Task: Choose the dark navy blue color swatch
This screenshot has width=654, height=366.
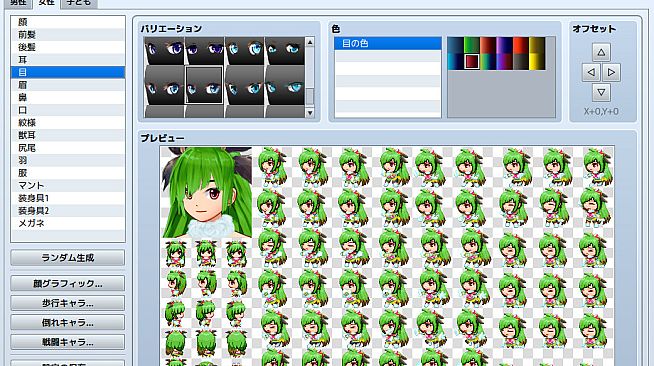Action: [x=455, y=45]
